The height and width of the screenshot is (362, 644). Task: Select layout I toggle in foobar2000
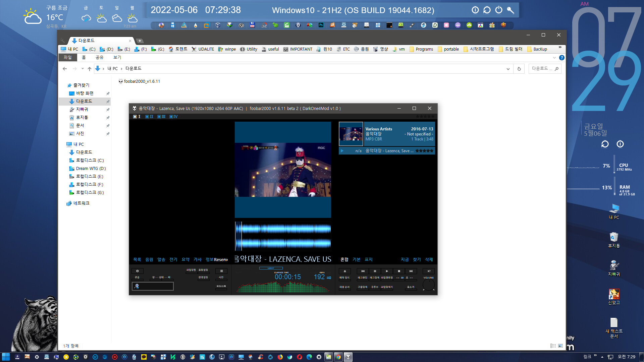tap(137, 117)
